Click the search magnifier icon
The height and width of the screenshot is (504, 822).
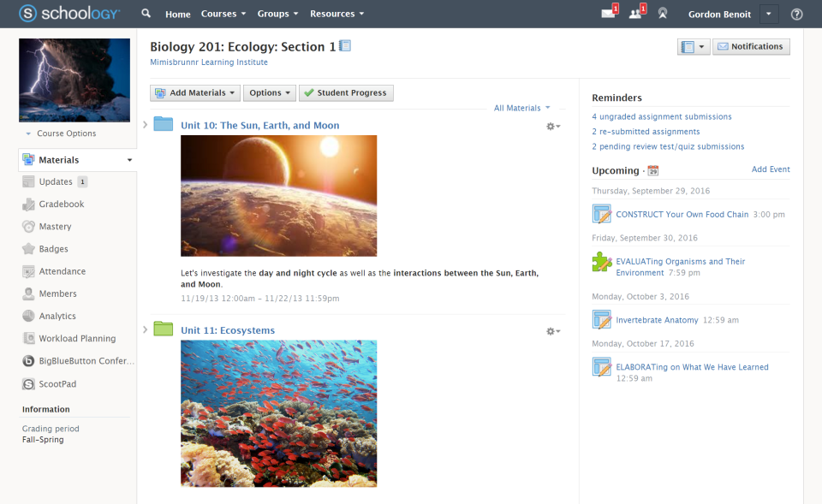click(146, 14)
